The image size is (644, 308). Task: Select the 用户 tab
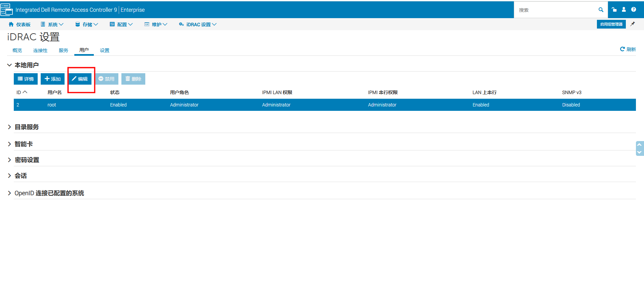pos(84,50)
